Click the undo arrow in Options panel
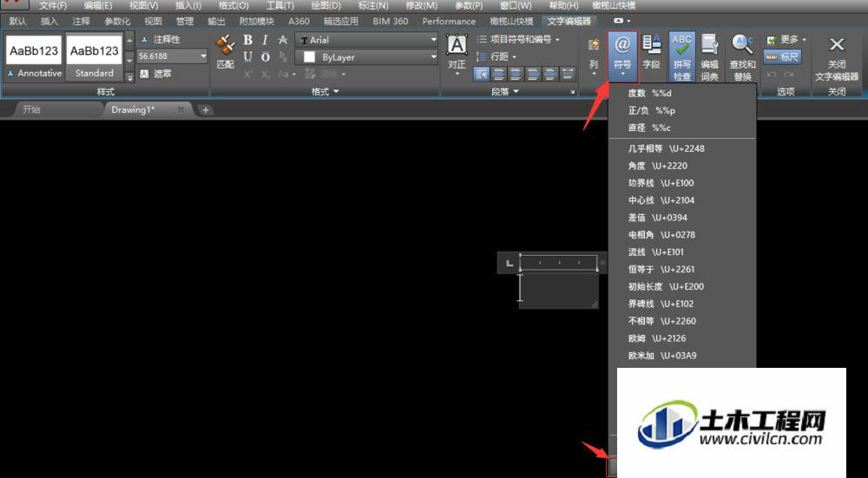This screenshot has width=868, height=478. pos(772,74)
